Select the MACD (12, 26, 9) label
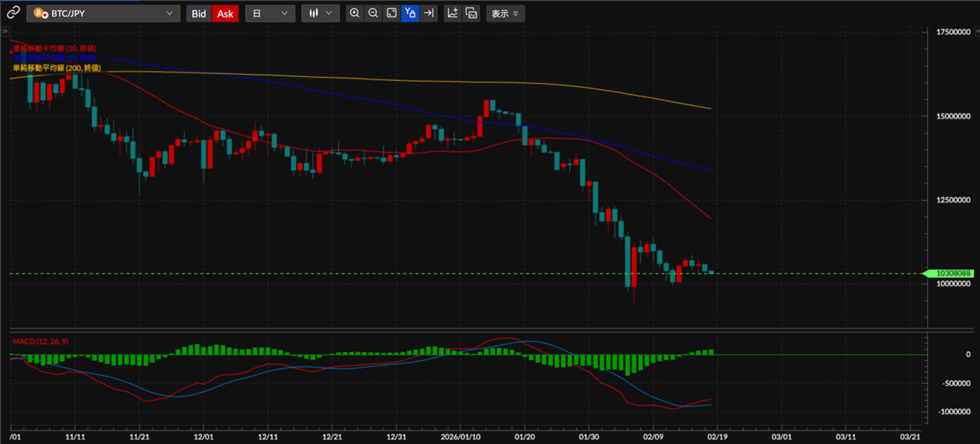The image size is (980, 444). (x=41, y=342)
